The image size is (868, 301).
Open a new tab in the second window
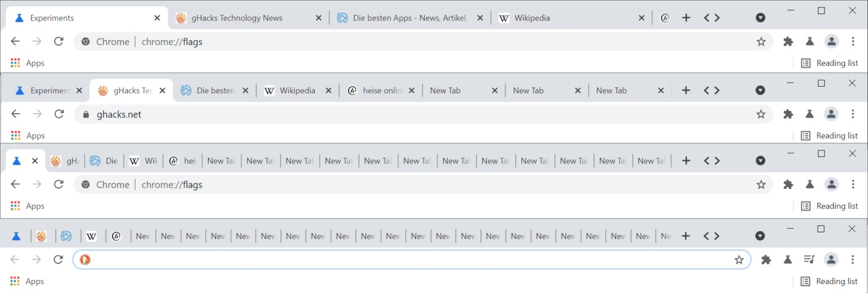[686, 90]
